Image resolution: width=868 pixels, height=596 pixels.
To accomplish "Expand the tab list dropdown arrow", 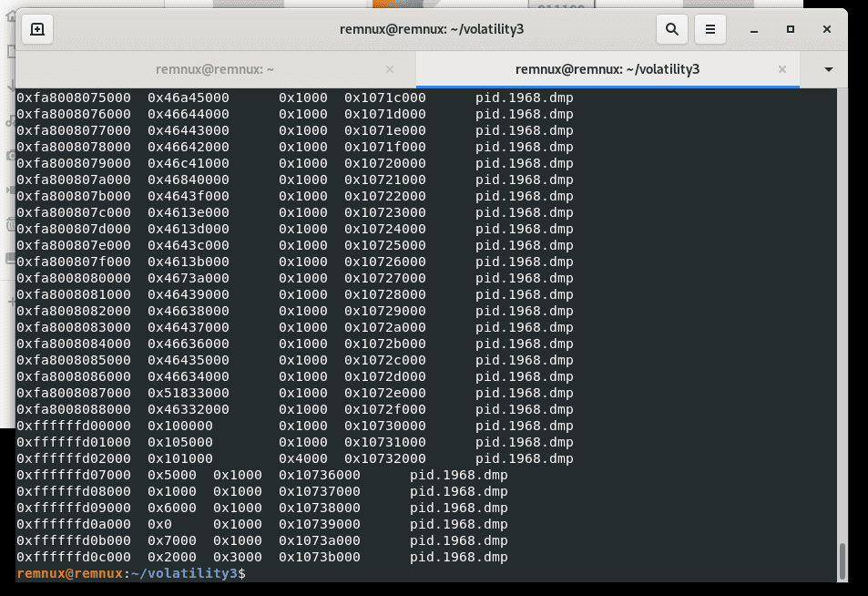I will tap(829, 70).
